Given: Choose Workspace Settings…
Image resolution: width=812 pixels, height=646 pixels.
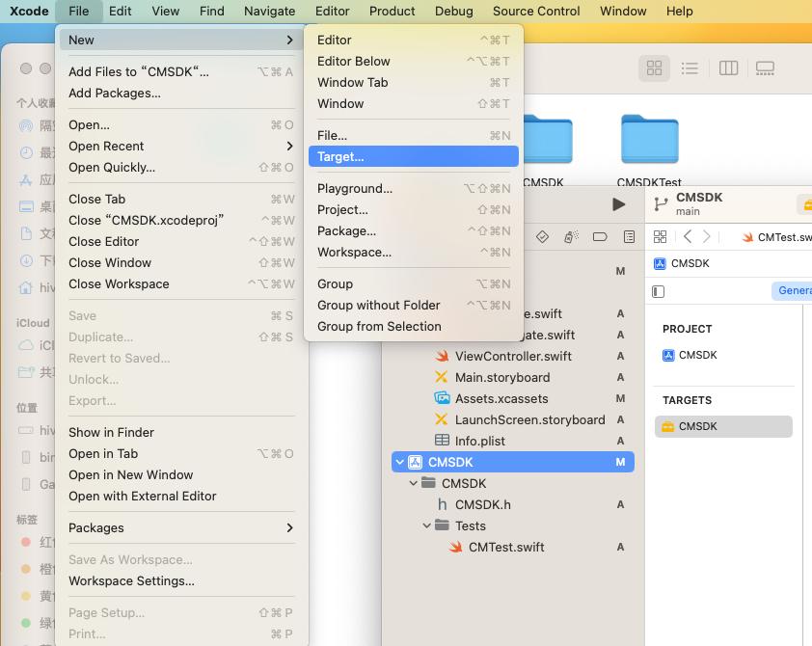Looking at the screenshot, I should point(181,580).
